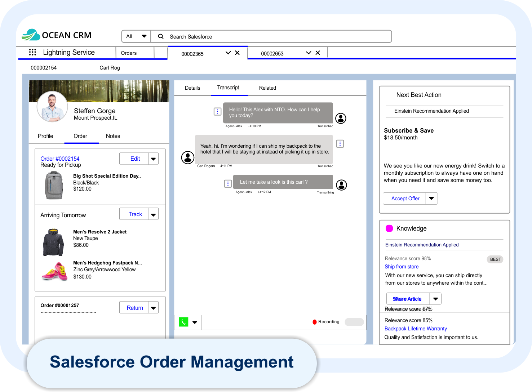The image size is (532, 392).
Task: Close the 00002365 tab
Action: (x=237, y=53)
